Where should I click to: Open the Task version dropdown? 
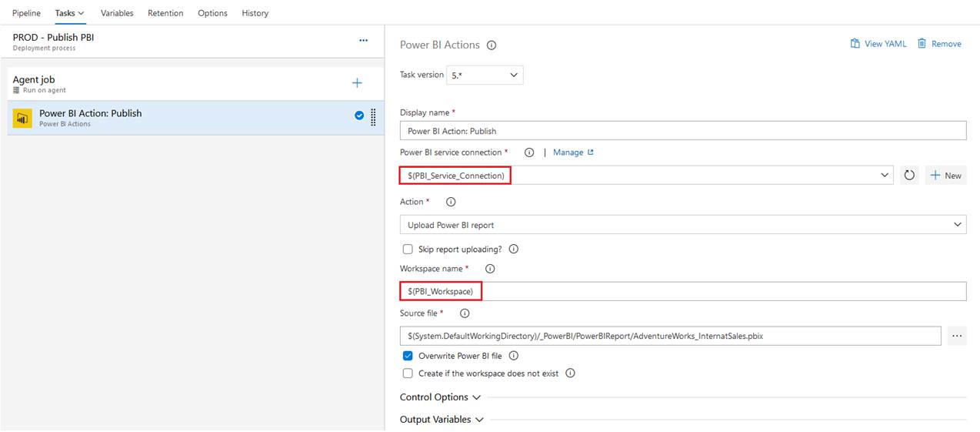tap(485, 75)
